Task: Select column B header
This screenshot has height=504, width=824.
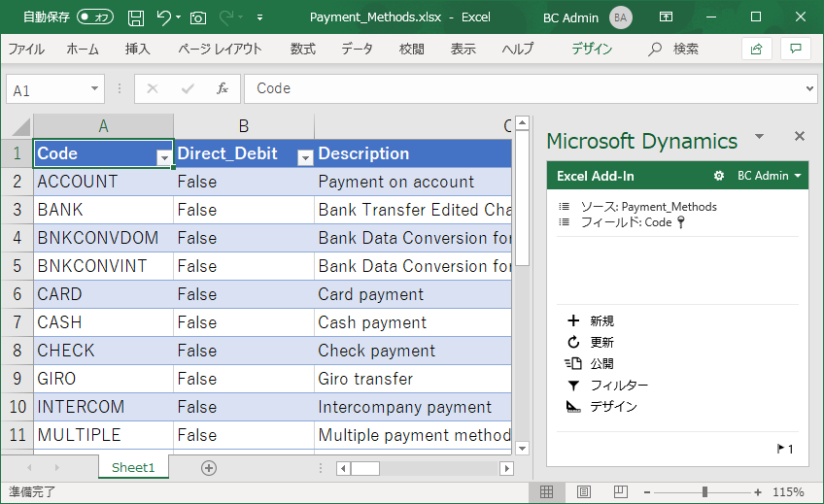Action: click(x=244, y=126)
